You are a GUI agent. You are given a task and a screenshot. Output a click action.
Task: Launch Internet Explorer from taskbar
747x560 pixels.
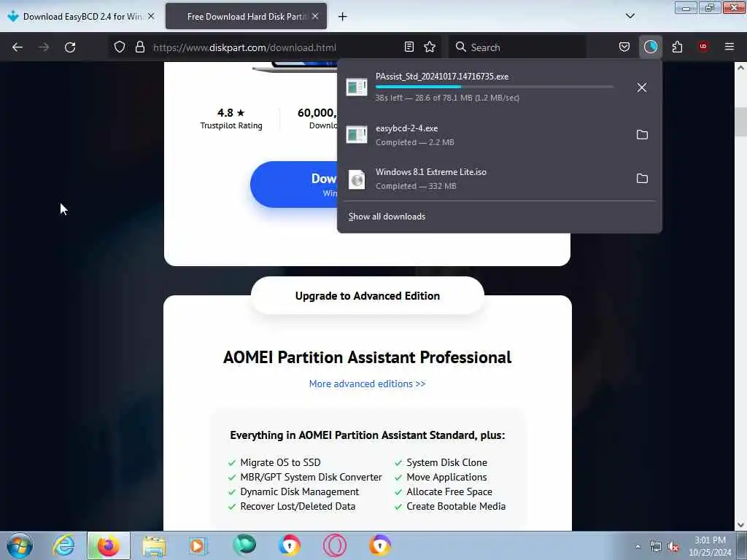64,545
